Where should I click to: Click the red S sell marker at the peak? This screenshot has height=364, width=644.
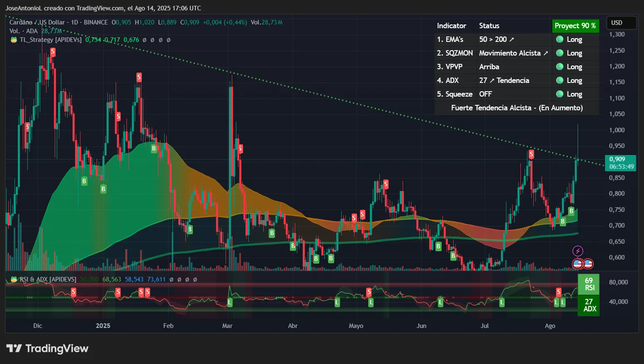(x=52, y=52)
